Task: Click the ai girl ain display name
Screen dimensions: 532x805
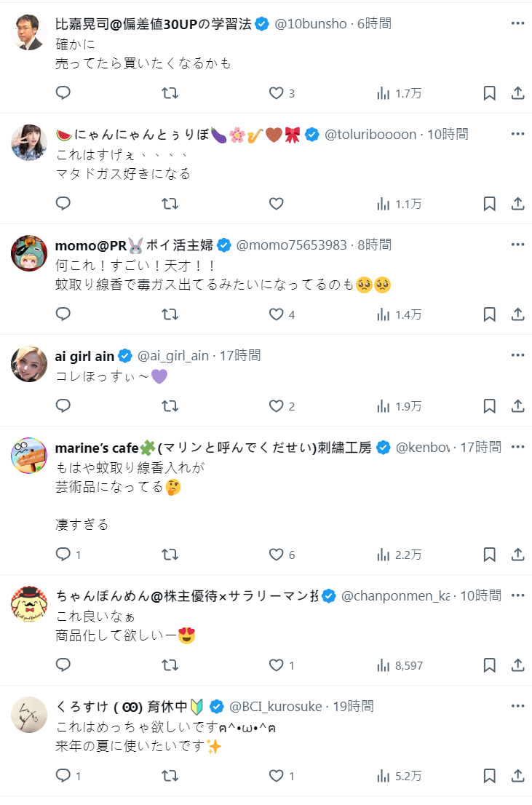Action: [84, 355]
